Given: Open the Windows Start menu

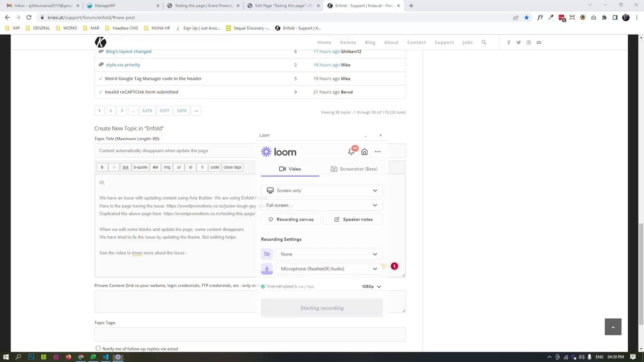Looking at the screenshot, I should (x=6, y=357).
